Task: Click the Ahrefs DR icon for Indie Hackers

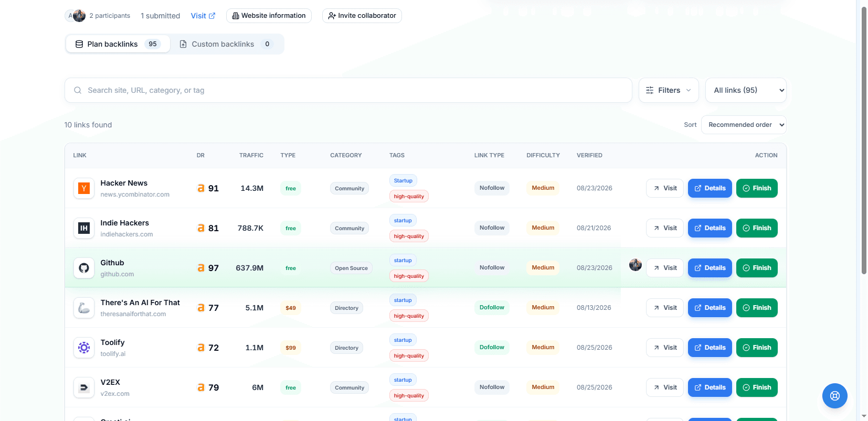Action: 200,228
